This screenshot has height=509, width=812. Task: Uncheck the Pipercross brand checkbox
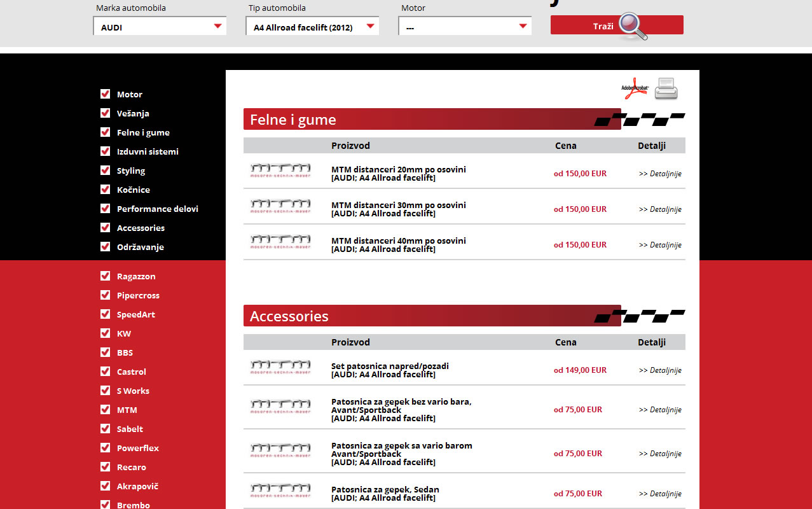coord(106,295)
